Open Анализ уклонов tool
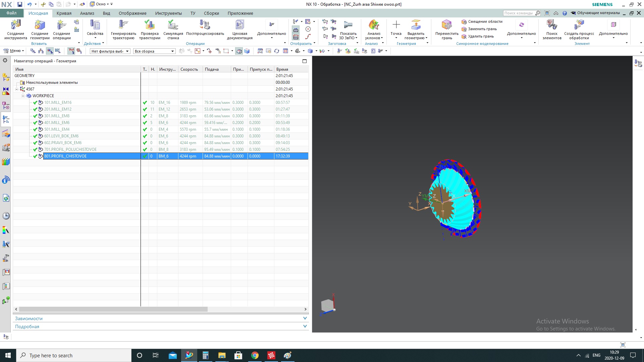This screenshot has height=362, width=644. [x=374, y=29]
